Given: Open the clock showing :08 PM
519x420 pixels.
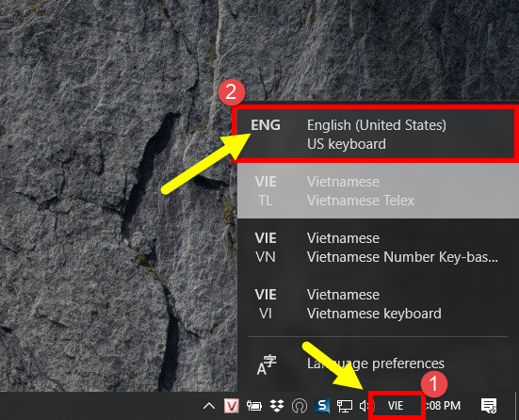Looking at the screenshot, I should click(443, 406).
